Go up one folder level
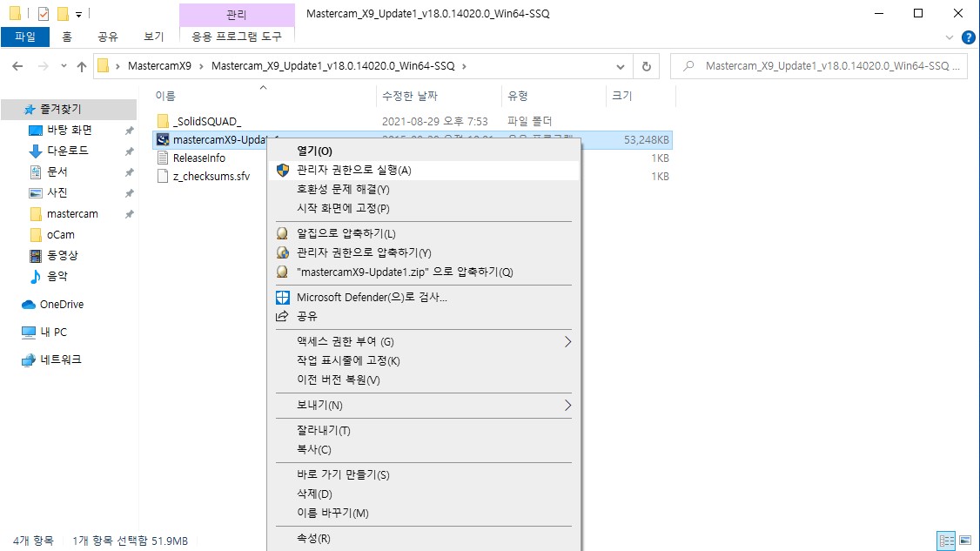Viewport: 980px width, 551px height. (82, 66)
